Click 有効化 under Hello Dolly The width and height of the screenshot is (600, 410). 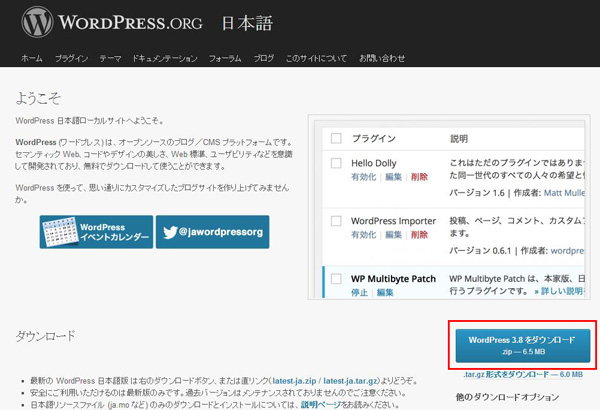(364, 177)
